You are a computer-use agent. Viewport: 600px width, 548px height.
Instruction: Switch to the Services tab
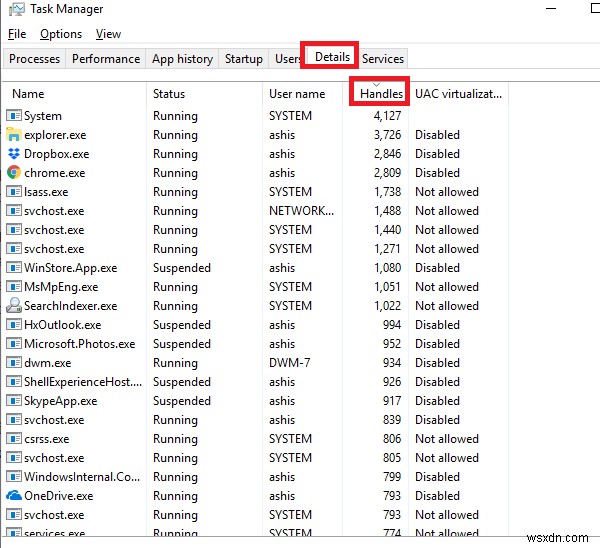tap(383, 59)
